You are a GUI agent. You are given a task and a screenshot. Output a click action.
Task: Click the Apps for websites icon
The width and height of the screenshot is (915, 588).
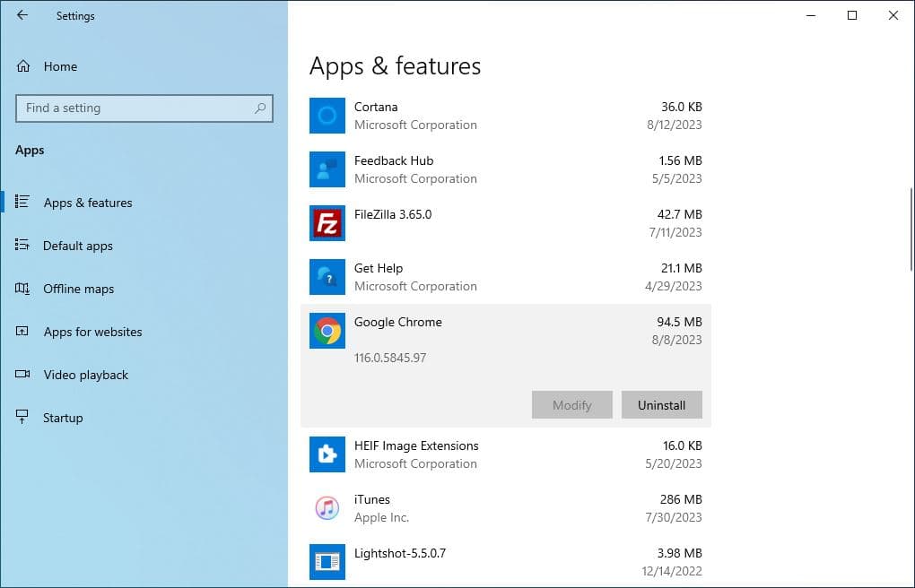pyautogui.click(x=22, y=332)
